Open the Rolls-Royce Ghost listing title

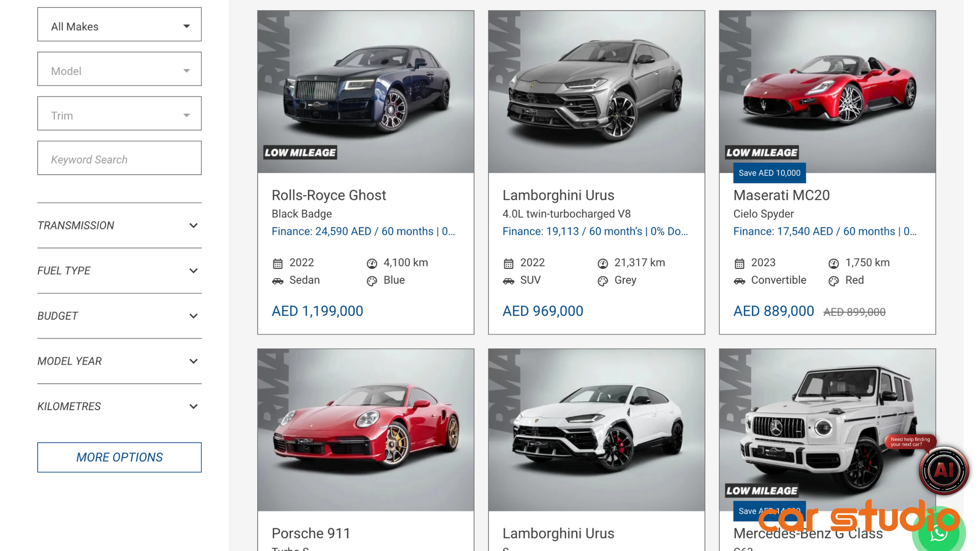pyautogui.click(x=329, y=195)
